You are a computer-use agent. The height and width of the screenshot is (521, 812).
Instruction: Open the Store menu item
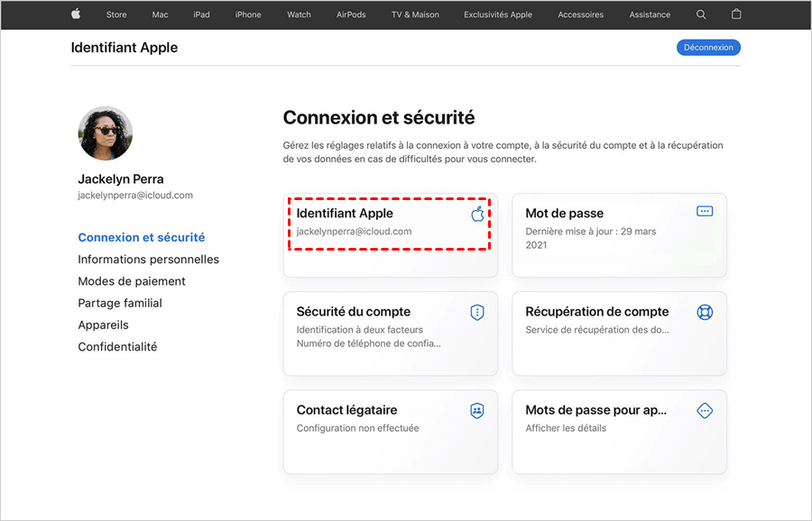[x=116, y=15]
